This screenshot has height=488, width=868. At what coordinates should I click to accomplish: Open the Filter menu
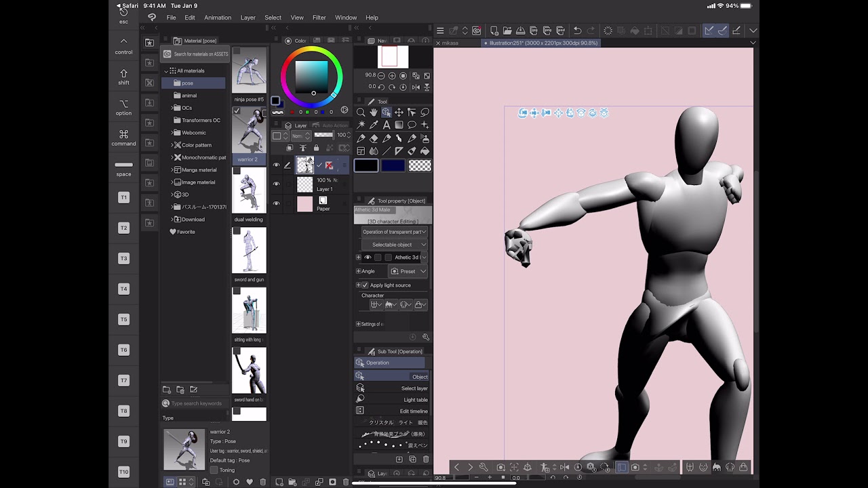[x=319, y=18]
